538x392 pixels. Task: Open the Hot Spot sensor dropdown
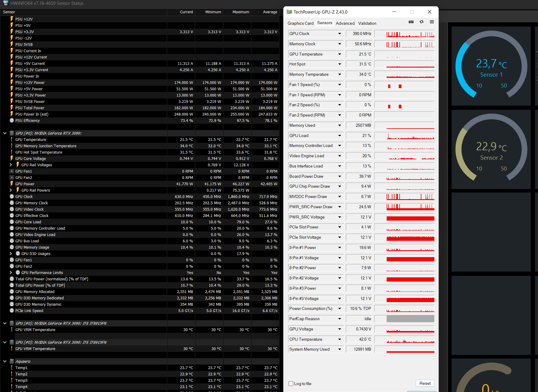point(340,64)
